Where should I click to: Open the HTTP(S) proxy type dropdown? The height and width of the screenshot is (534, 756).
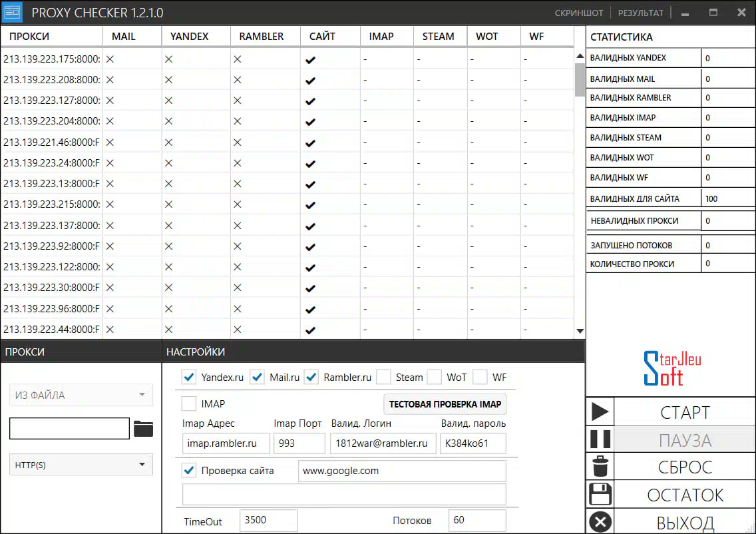pos(81,465)
